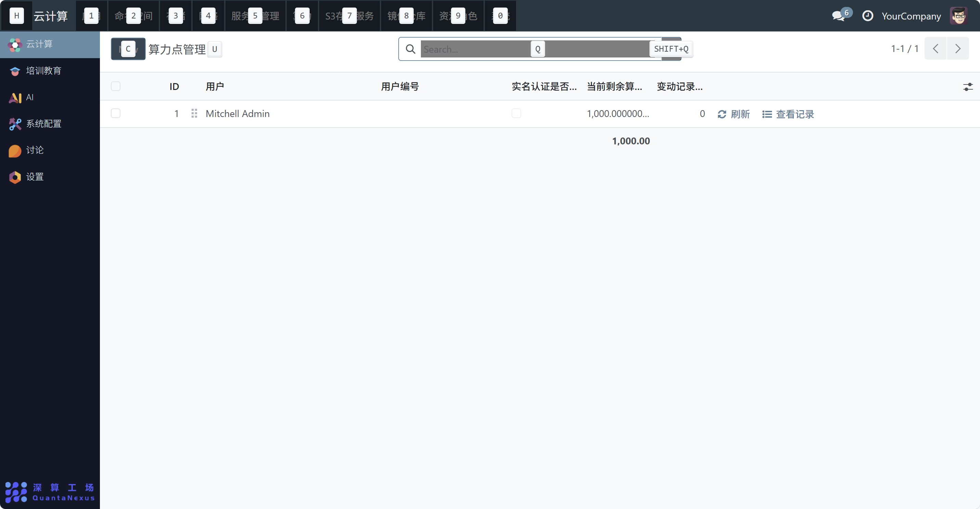Open the AI module in sidebar

30,97
